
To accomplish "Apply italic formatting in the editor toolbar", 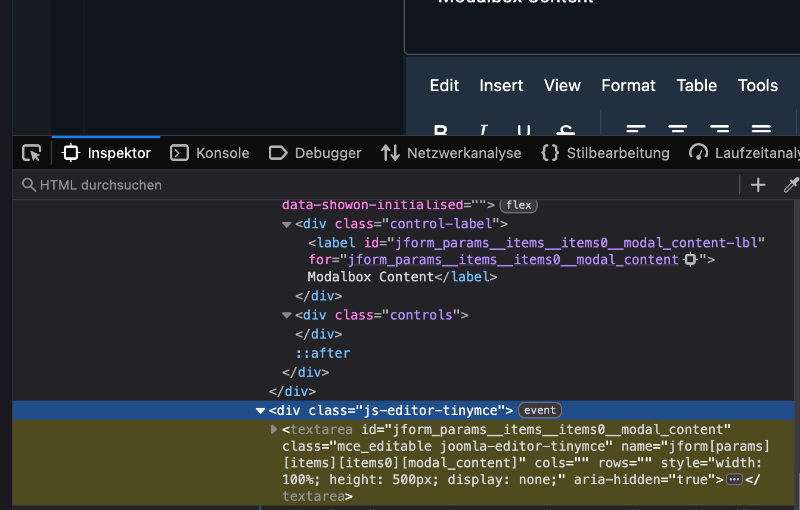I will pyautogui.click(x=482, y=131).
